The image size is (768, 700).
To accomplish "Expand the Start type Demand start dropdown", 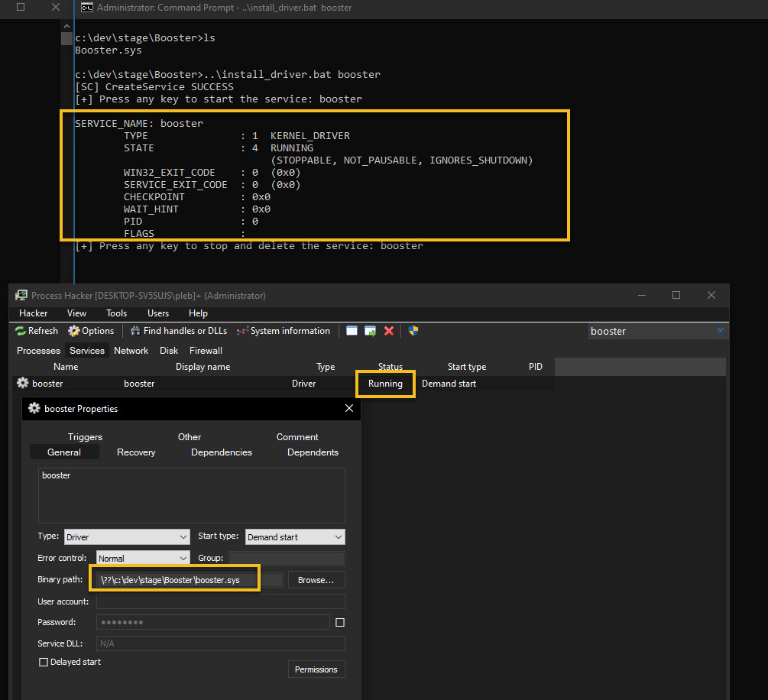I will coord(295,537).
